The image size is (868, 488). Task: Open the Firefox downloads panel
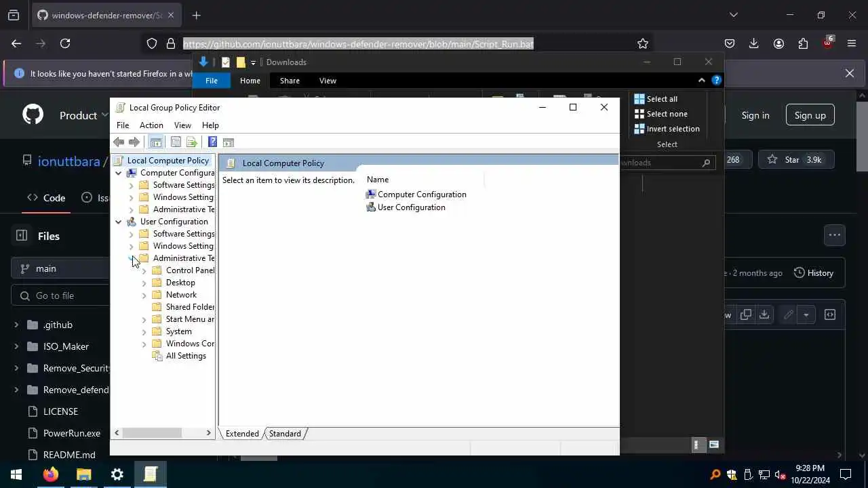point(754,43)
